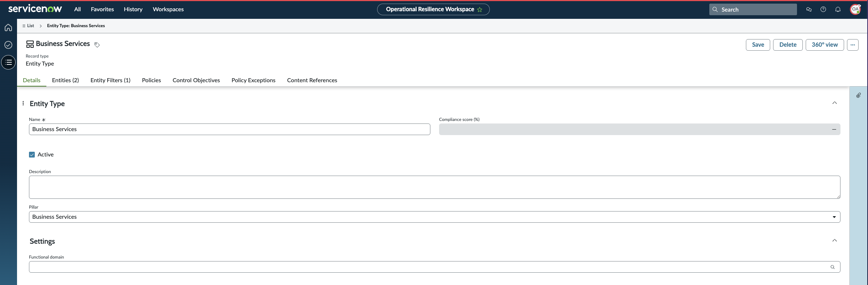Image resolution: width=868 pixels, height=285 pixels.
Task: Open the Home sidebar icon
Action: pyautogui.click(x=8, y=28)
